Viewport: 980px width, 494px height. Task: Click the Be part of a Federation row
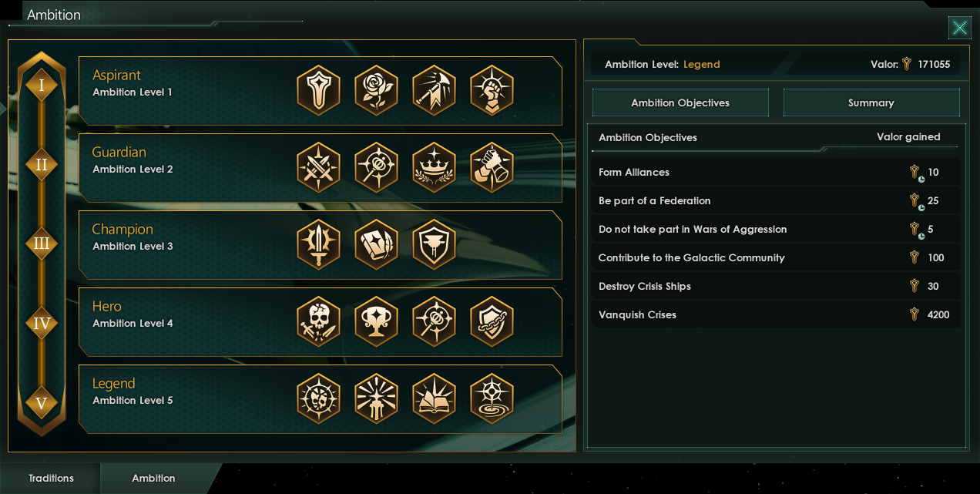(x=776, y=200)
